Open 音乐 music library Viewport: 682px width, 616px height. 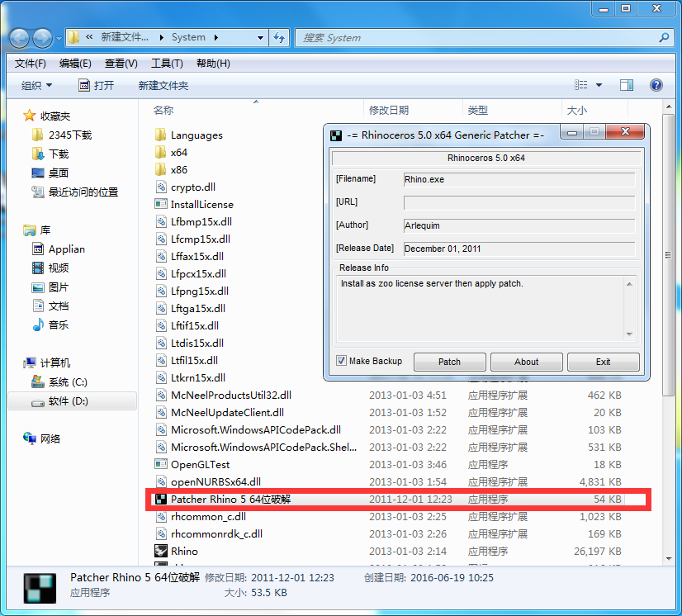[x=50, y=325]
